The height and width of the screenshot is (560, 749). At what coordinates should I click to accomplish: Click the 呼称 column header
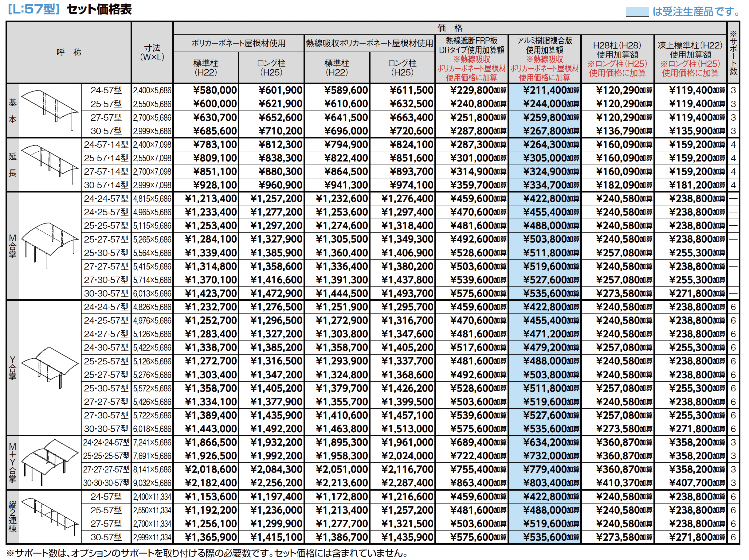click(69, 52)
